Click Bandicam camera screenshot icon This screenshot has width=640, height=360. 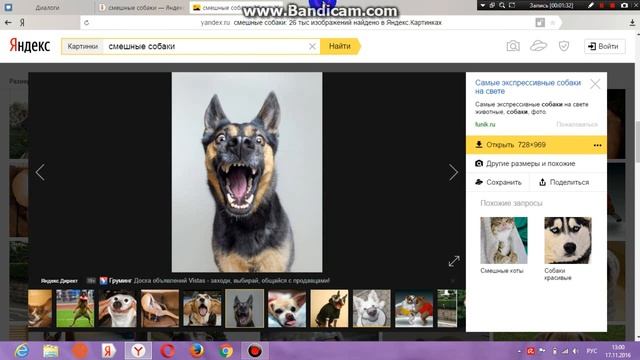click(624, 5)
